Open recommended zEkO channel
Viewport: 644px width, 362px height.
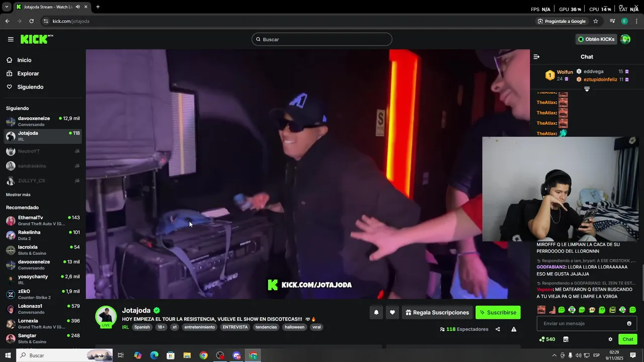coord(43,294)
